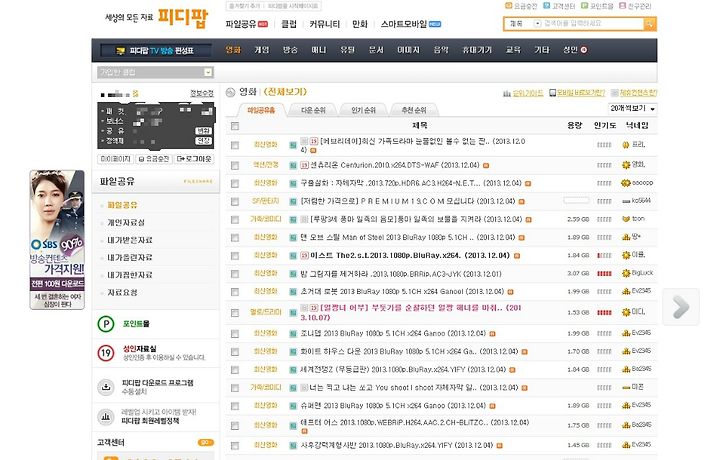This screenshot has width=720, height=460.
Task: Click the file icon in WEBRiP.H264 row
Action: click(293, 426)
